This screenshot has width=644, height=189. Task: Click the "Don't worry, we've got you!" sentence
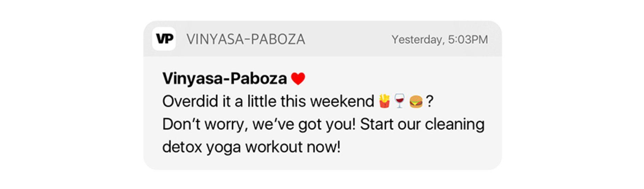click(259, 124)
